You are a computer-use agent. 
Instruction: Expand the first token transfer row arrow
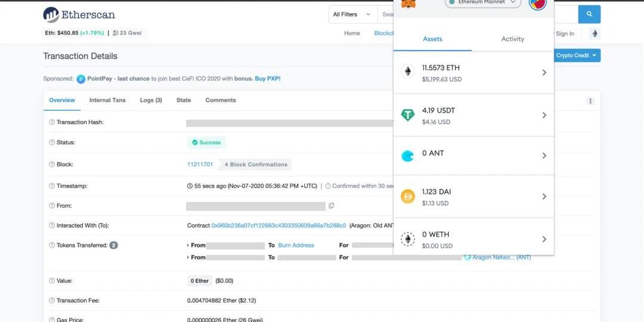pyautogui.click(x=188, y=245)
